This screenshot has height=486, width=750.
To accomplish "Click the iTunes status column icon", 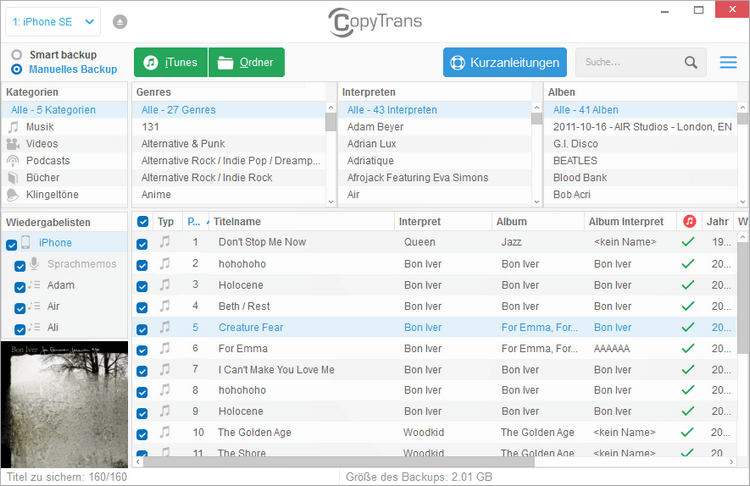I will click(689, 221).
